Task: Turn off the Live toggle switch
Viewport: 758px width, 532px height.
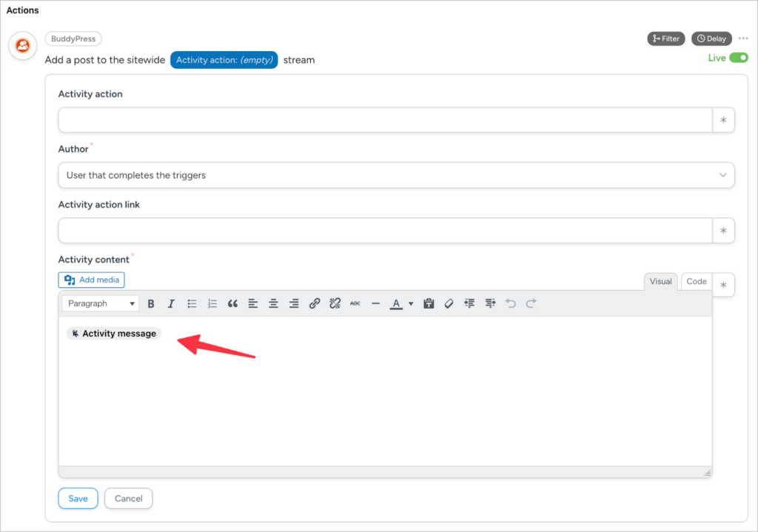Action: [x=738, y=58]
